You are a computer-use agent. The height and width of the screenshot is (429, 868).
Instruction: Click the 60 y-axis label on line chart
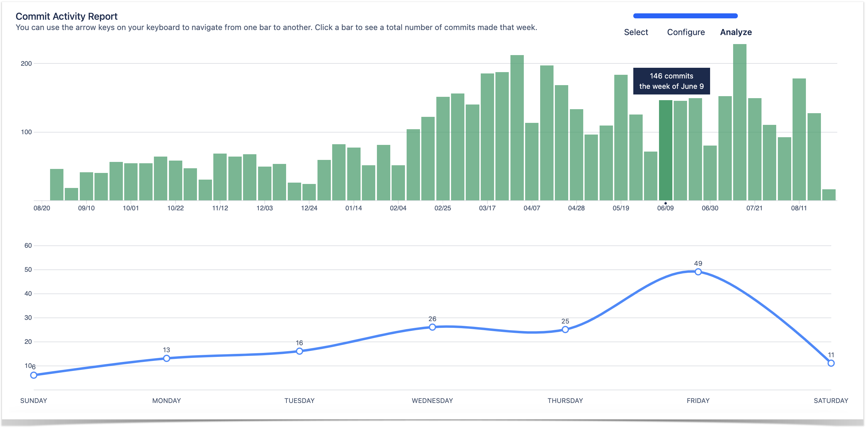click(28, 246)
